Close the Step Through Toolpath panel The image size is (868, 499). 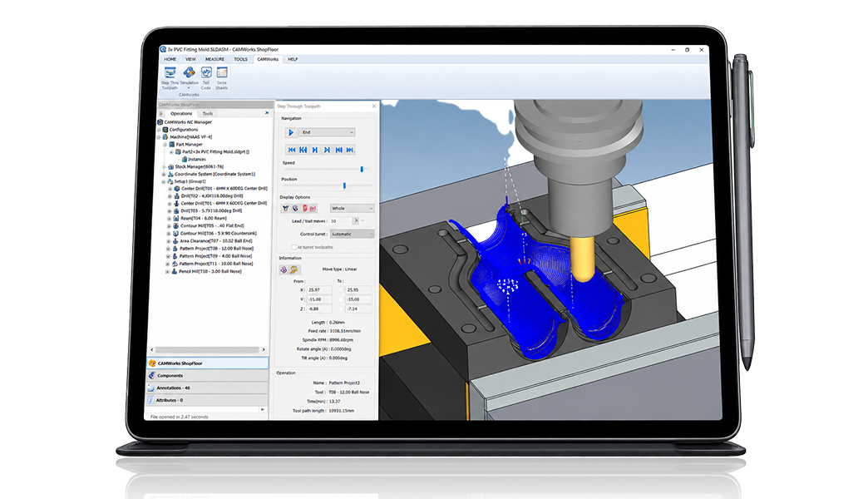pyautogui.click(x=373, y=106)
